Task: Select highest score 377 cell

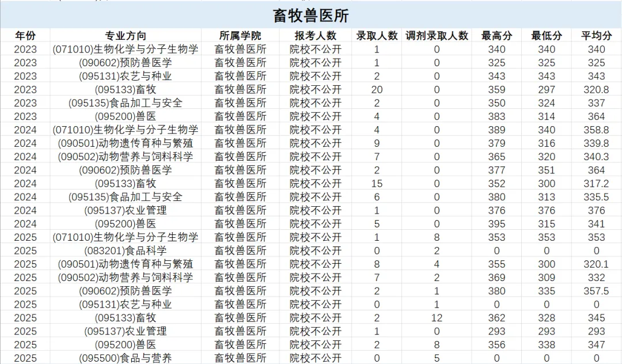Action: [x=496, y=170]
